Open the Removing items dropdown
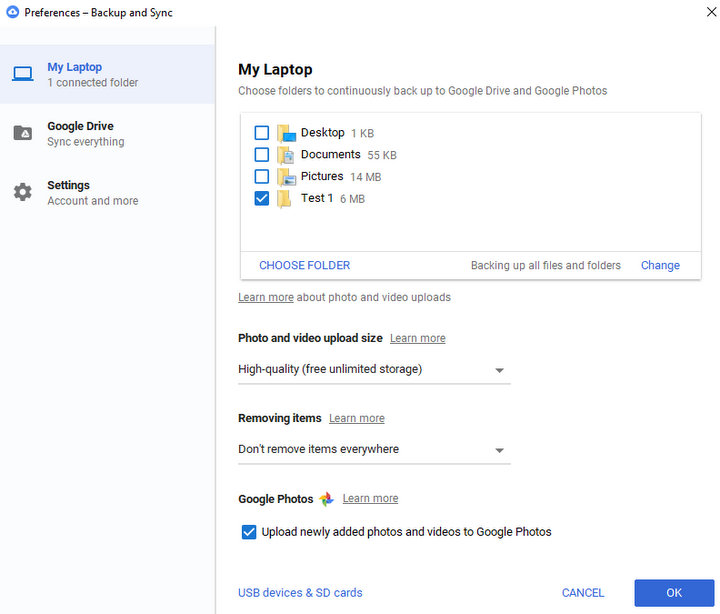Screen dimensions: 720x614 [x=374, y=450]
